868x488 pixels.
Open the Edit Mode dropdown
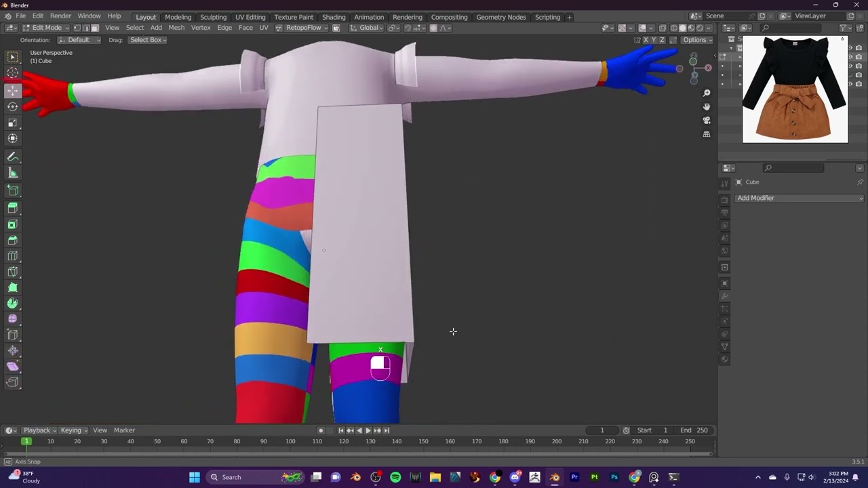[x=45, y=28]
